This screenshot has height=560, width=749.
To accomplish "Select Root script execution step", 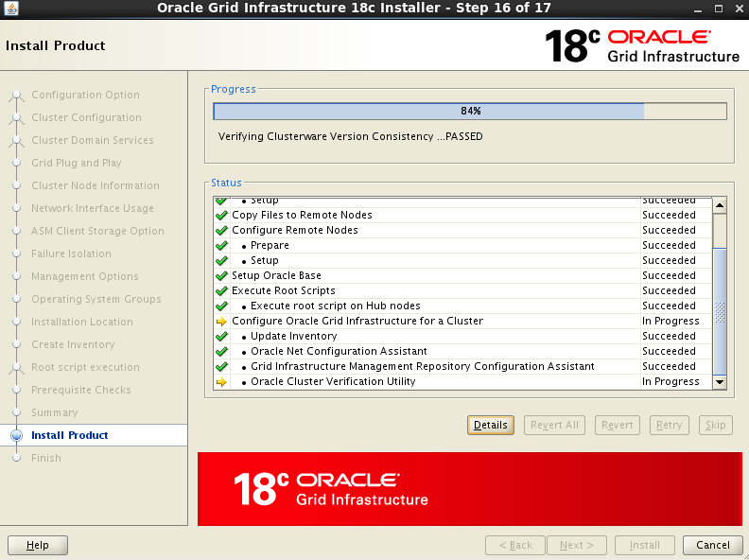I will pos(85,367).
